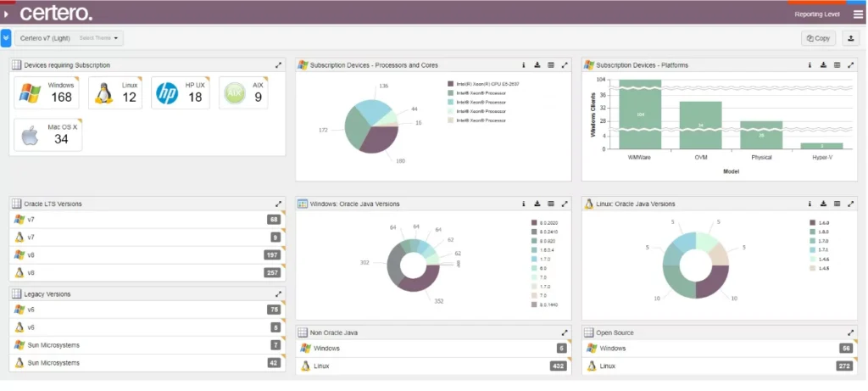Viewport: 868px width, 391px height.
Task: Download the Subscription Devices - Platforms chart
Action: (x=823, y=65)
